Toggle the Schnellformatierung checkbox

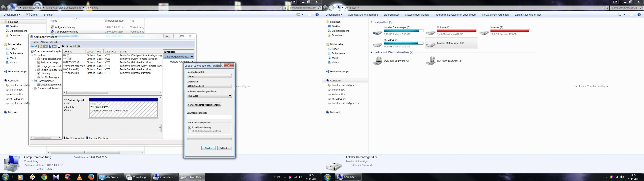(190, 127)
